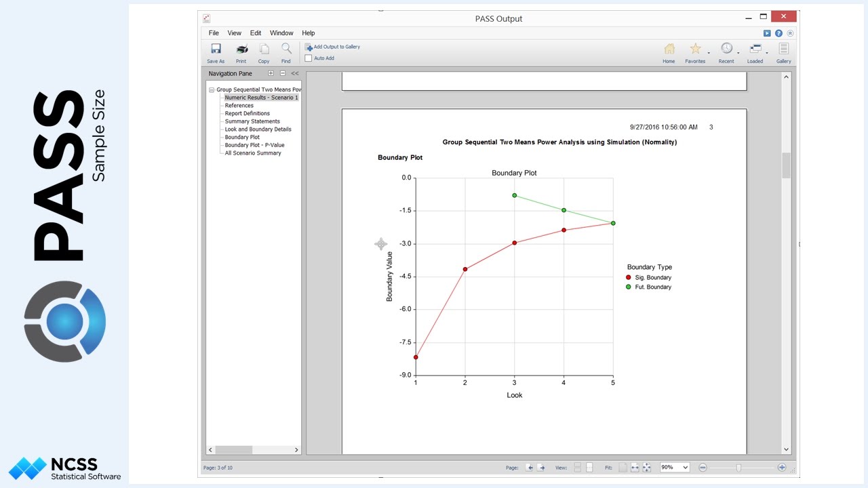Open the Favorites dropdown arrow
Viewport: 868px width, 488px height.
[x=709, y=53]
